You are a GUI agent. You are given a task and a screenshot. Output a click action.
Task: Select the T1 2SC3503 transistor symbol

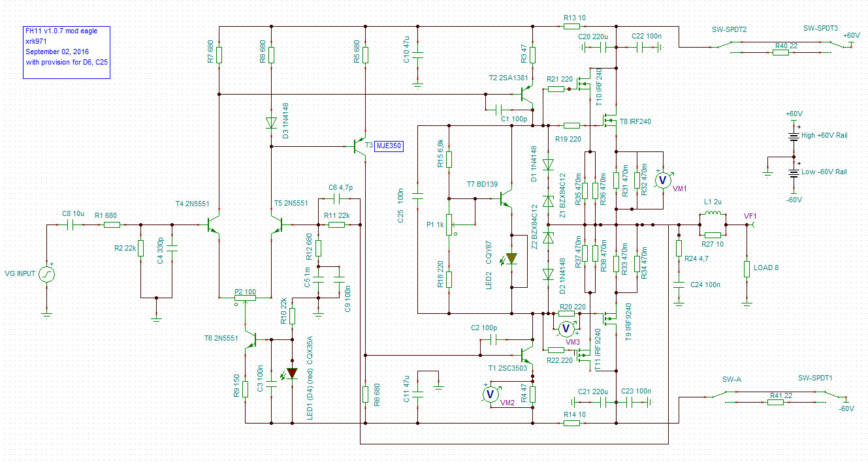tap(527, 355)
